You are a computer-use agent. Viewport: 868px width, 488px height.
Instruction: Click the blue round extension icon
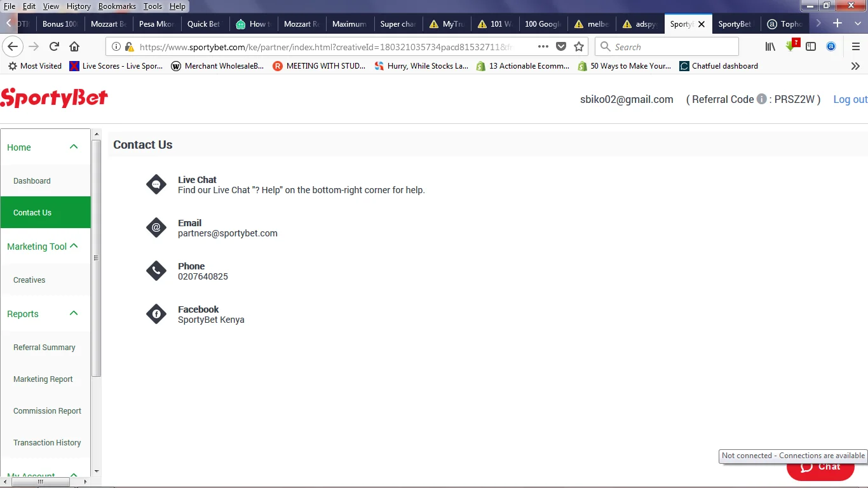(x=831, y=46)
